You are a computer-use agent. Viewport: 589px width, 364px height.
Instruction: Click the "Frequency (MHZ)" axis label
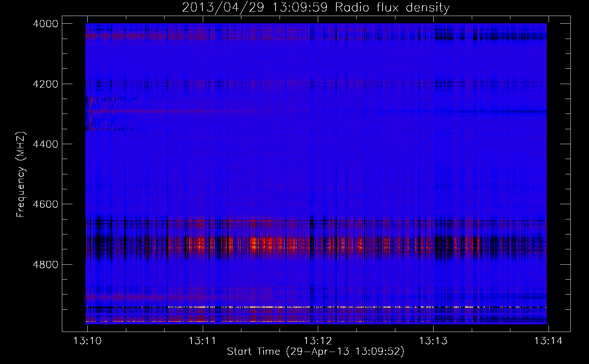[x=21, y=174]
